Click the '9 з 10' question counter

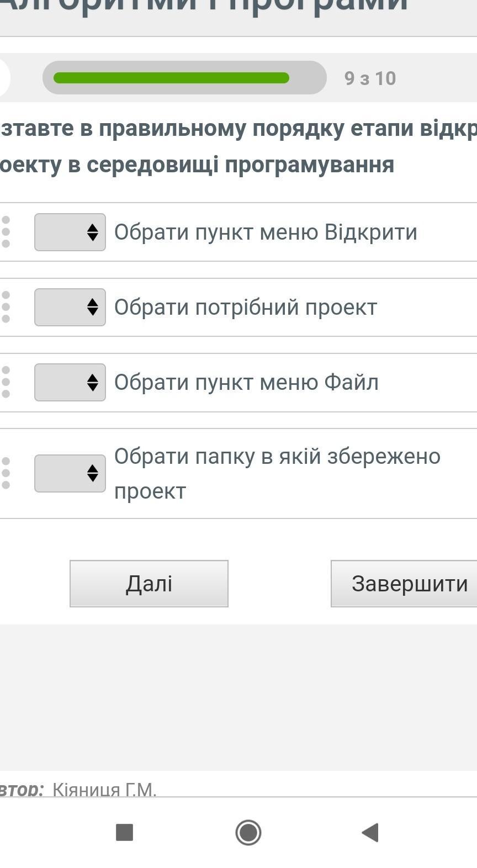(x=370, y=78)
